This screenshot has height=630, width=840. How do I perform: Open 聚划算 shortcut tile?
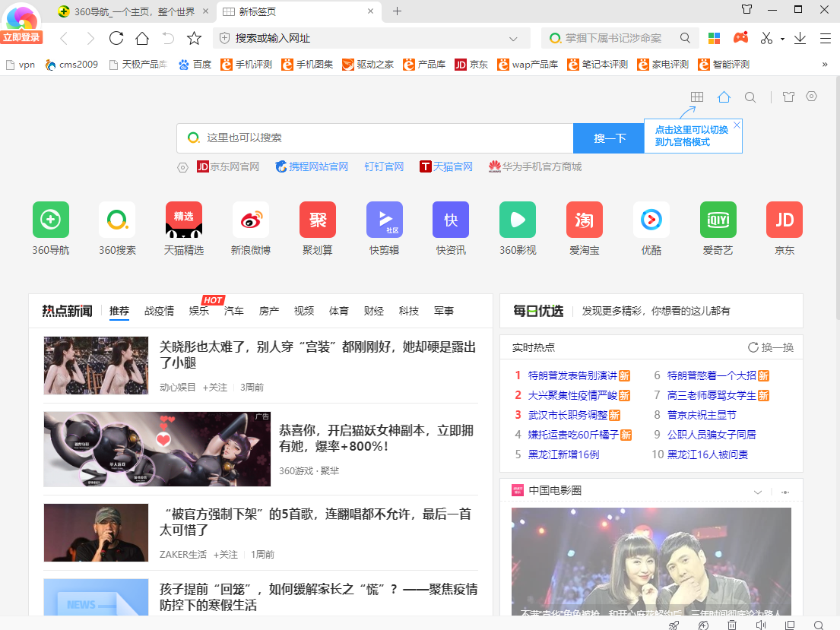click(x=318, y=228)
